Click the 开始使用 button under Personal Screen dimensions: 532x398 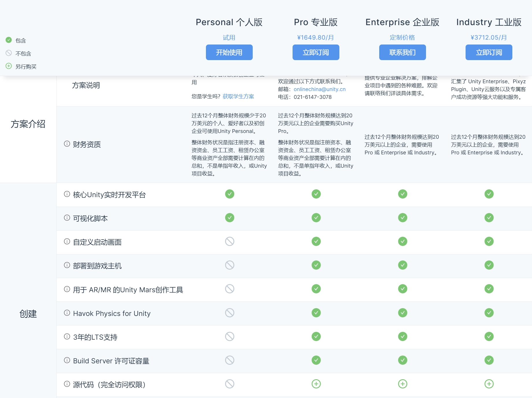coord(229,52)
